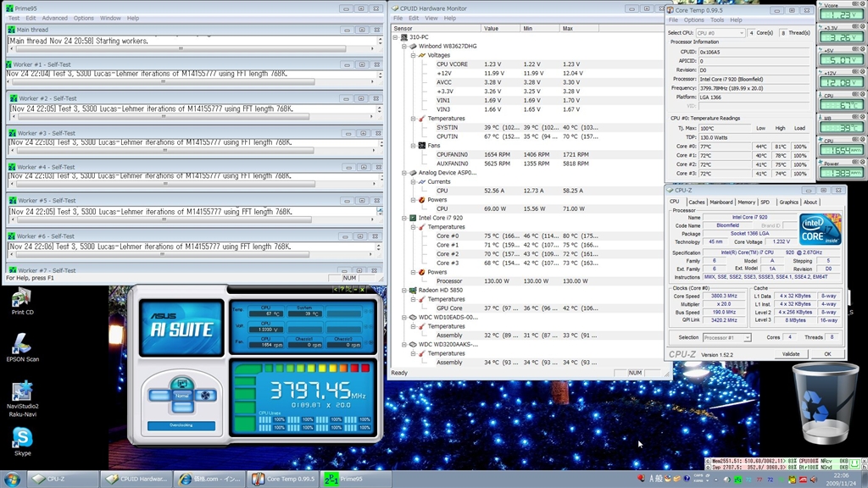Click the Max column header in HWMonitor
The height and width of the screenshot is (488, 868).
point(578,28)
